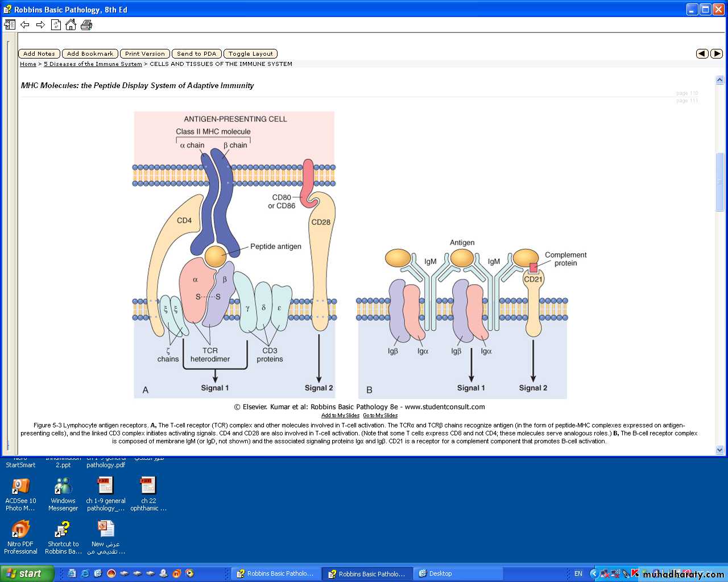This screenshot has width=728, height=582.
Task: Click the Print icon in toolbar
Action: click(x=86, y=24)
